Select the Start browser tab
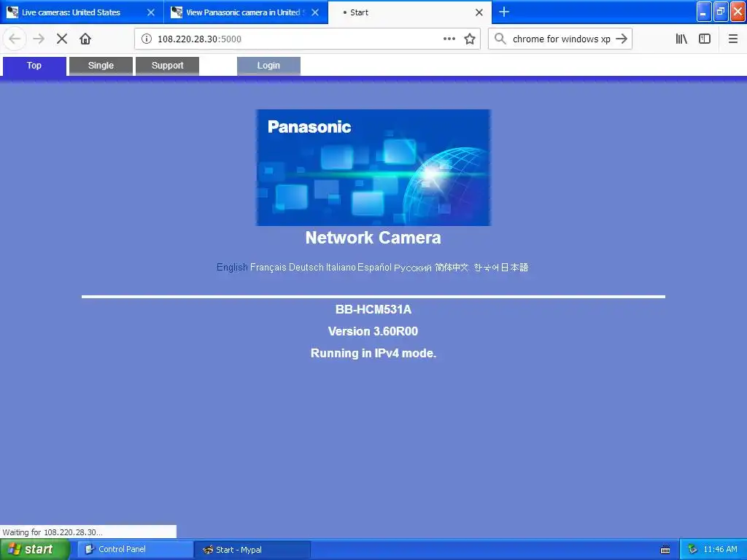The height and width of the screenshot is (560, 747). pos(410,12)
